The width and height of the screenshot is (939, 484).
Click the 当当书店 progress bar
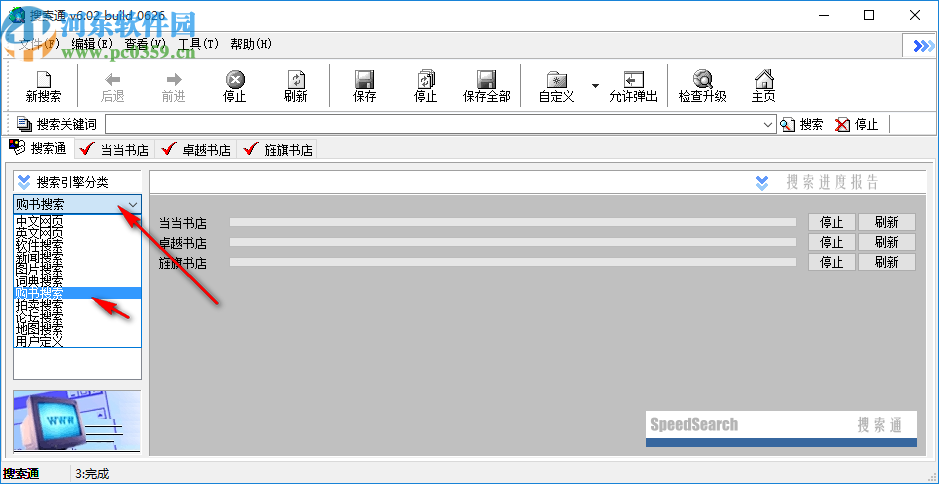pos(513,222)
